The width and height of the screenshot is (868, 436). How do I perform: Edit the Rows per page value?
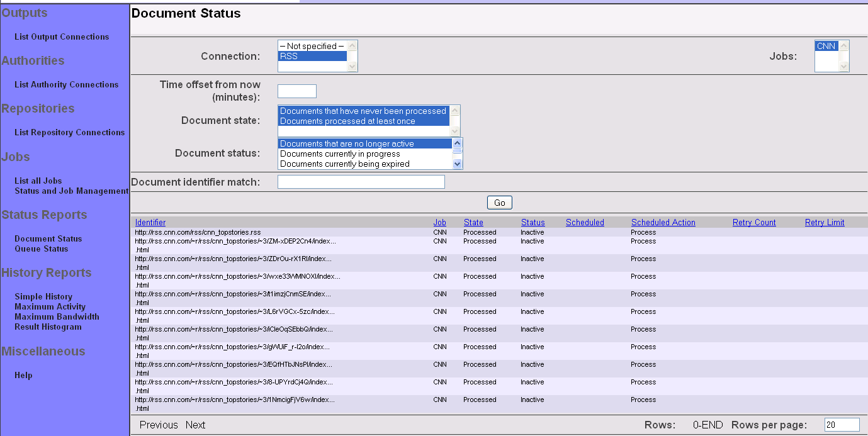843,424
